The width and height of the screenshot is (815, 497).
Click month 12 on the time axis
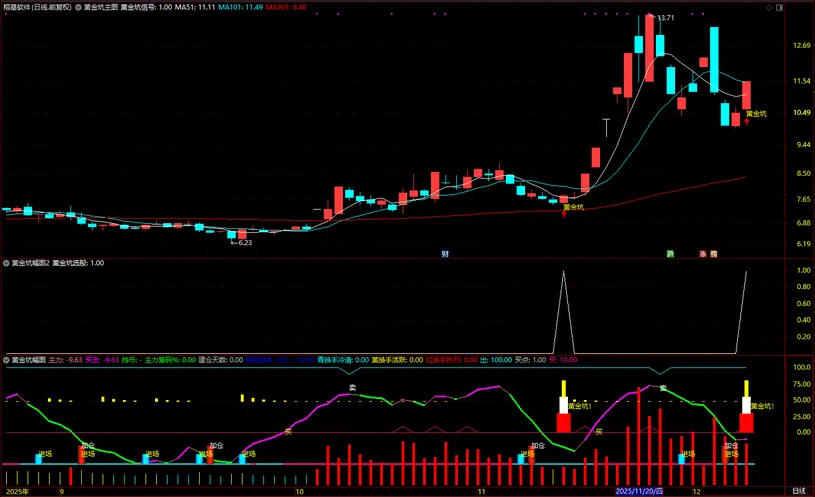pos(696,492)
